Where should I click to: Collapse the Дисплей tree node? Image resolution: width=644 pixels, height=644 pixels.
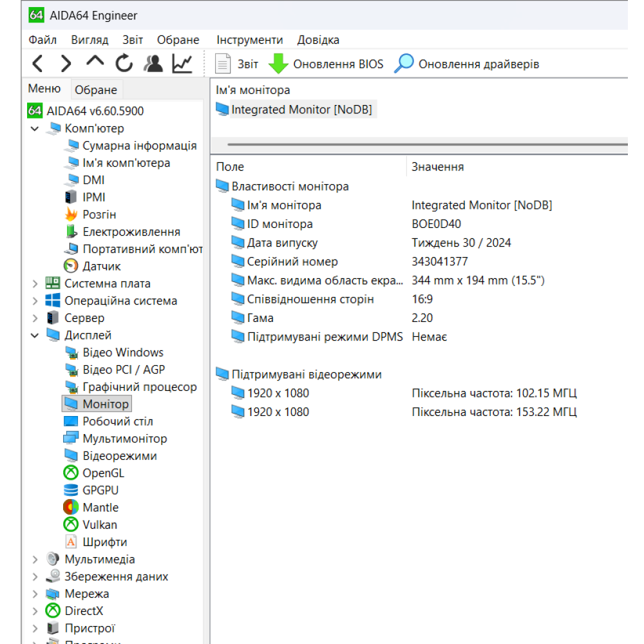[x=35, y=336]
